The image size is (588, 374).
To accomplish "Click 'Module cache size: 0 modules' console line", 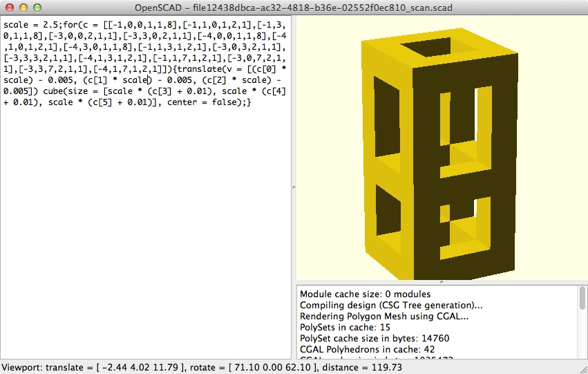I will tap(366, 294).
